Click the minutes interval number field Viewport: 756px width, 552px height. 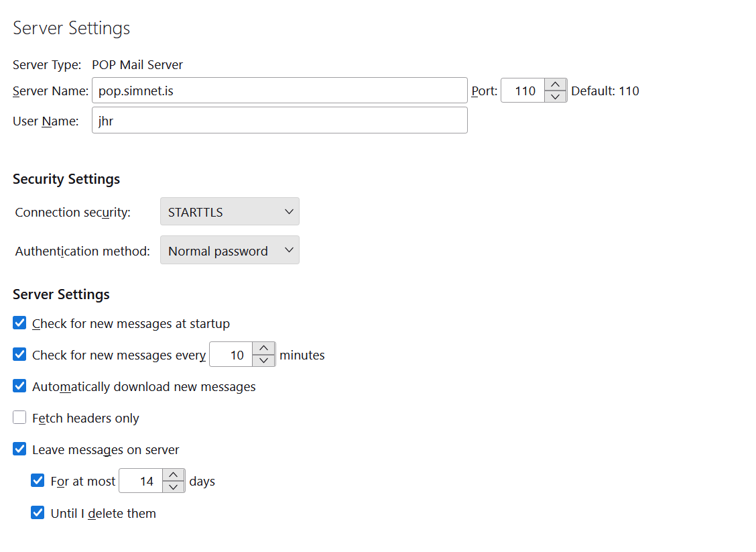[232, 355]
